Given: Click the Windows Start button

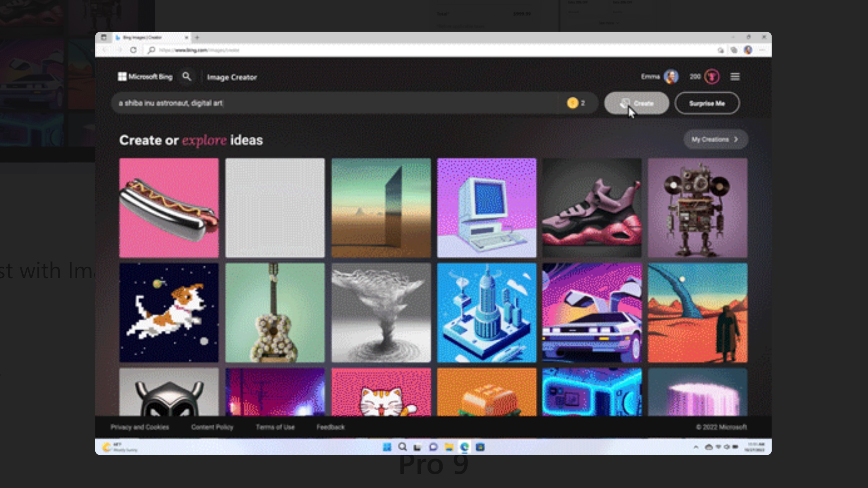Looking at the screenshot, I should tap(387, 447).
